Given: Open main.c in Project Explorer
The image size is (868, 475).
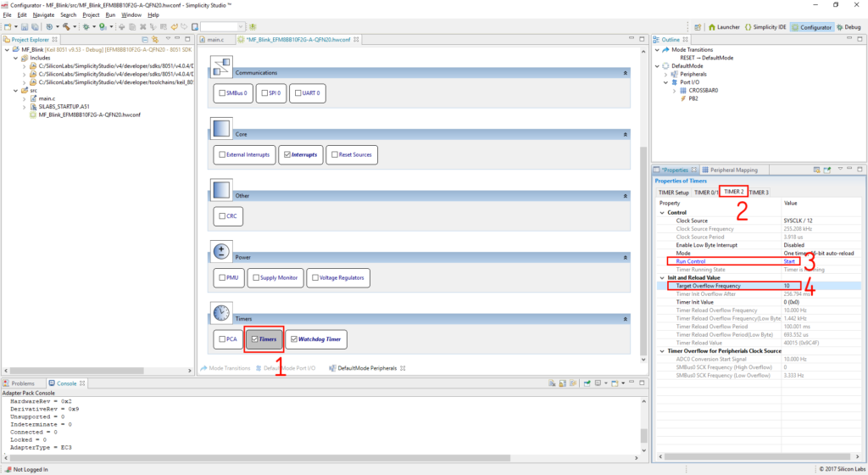Looking at the screenshot, I should (47, 98).
